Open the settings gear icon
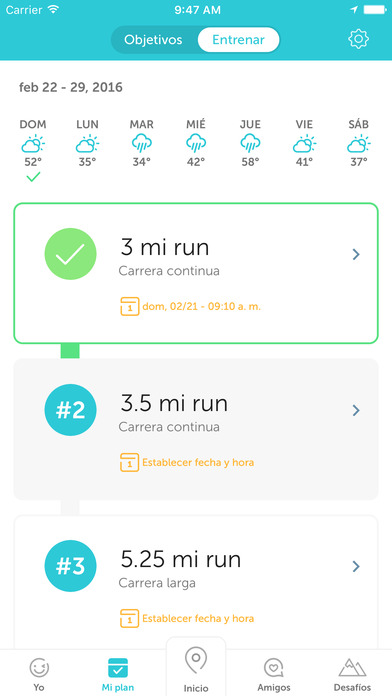Screen dimensions: 392x696 (358, 40)
